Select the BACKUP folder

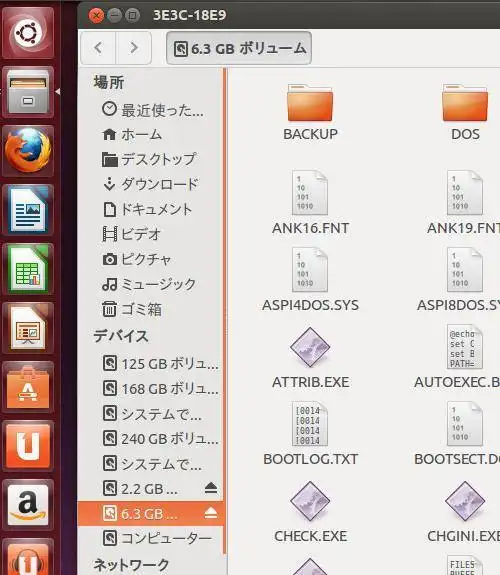click(x=310, y=112)
